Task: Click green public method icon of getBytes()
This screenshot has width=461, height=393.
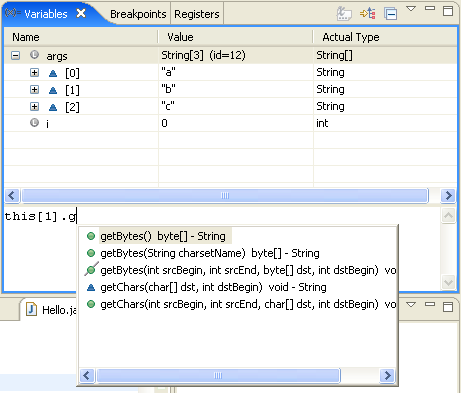Action: (x=91, y=236)
